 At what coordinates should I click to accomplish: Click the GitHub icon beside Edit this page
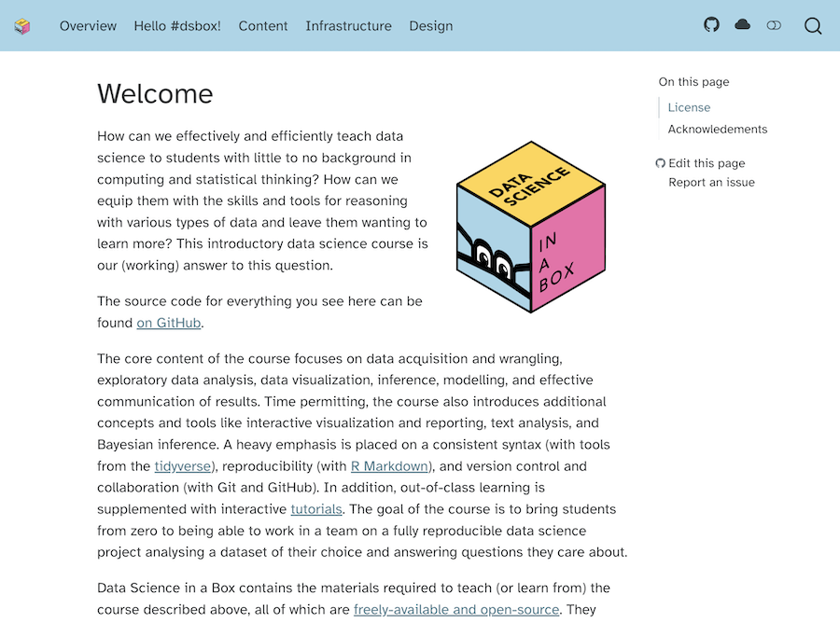[x=661, y=163]
